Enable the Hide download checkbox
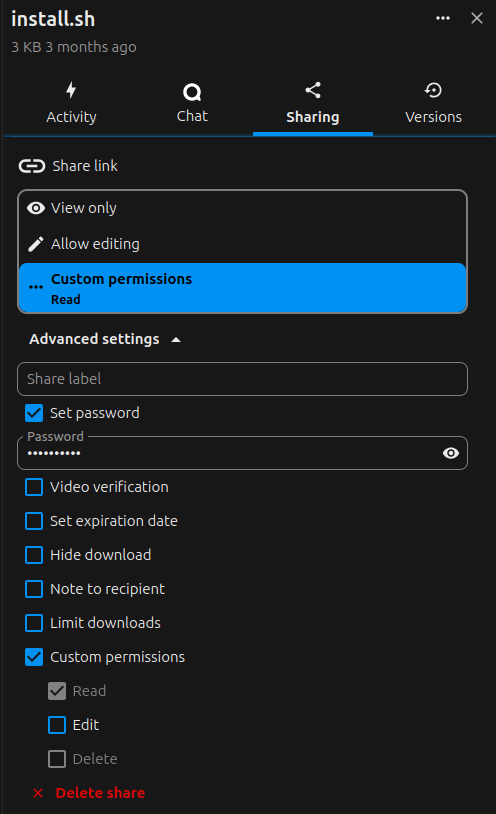Viewport: 496px width, 814px height. point(34,555)
